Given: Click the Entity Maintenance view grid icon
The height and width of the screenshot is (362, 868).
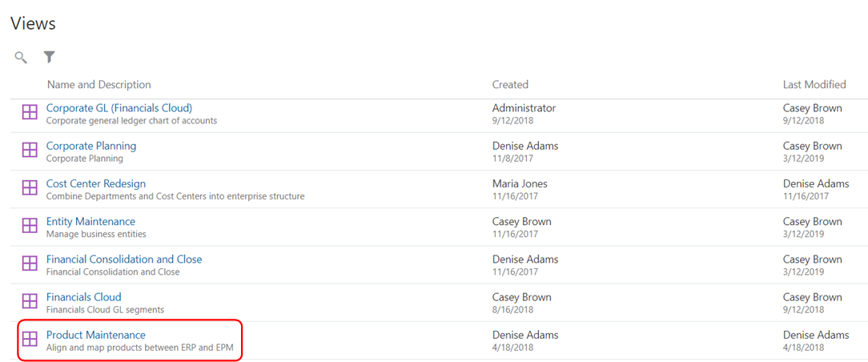Looking at the screenshot, I should coord(30,225).
